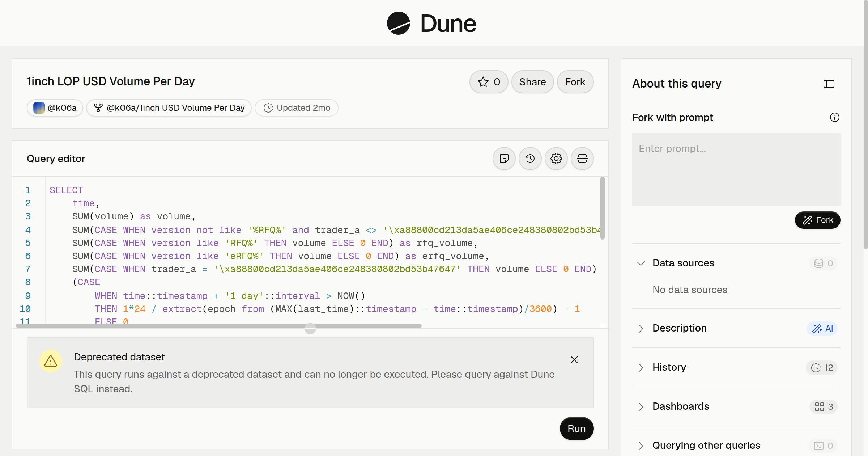Fork the query from the title bar
The height and width of the screenshot is (456, 868).
[575, 82]
